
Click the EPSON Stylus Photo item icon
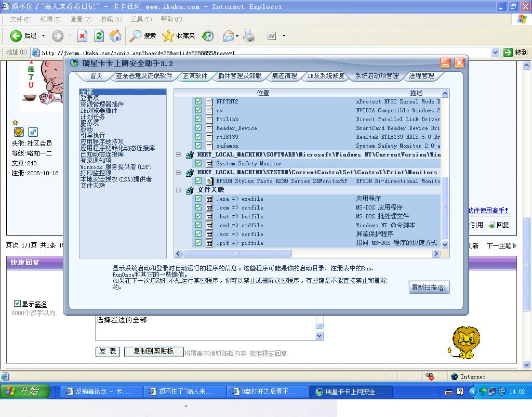point(210,181)
